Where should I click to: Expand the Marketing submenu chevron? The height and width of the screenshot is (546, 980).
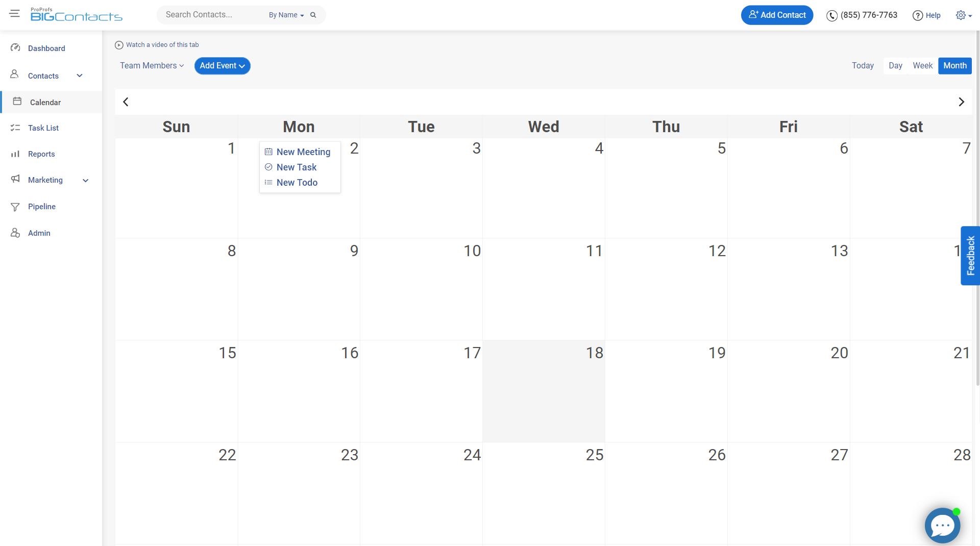tap(86, 180)
